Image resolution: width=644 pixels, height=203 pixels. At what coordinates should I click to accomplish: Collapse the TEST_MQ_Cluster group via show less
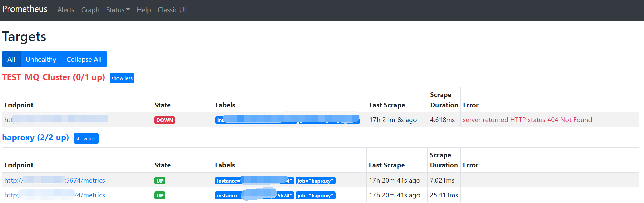click(122, 78)
